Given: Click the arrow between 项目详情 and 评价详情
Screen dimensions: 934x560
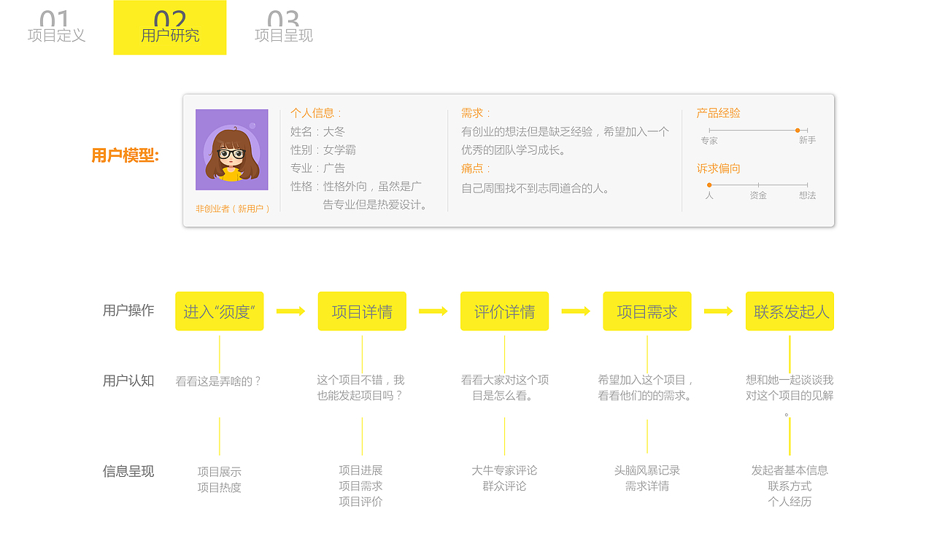Looking at the screenshot, I should 433,311.
